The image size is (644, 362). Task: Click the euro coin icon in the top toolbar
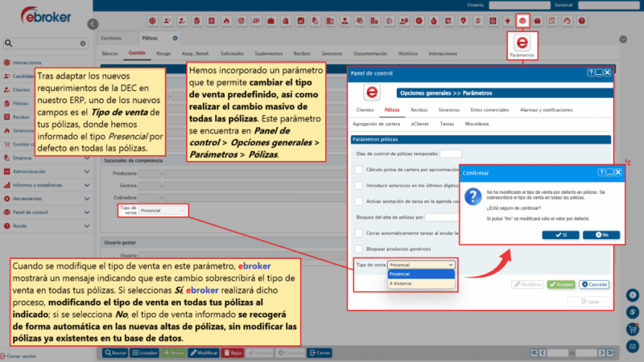(x=419, y=21)
